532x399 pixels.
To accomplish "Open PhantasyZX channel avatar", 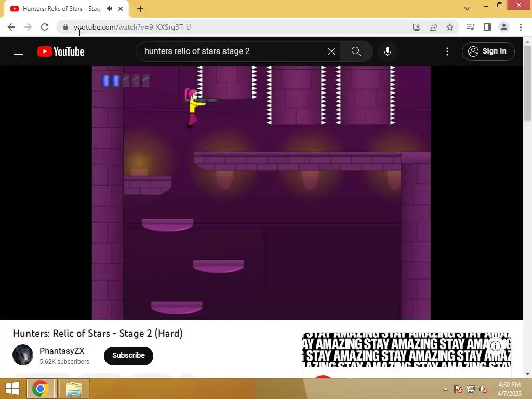I will click(23, 355).
